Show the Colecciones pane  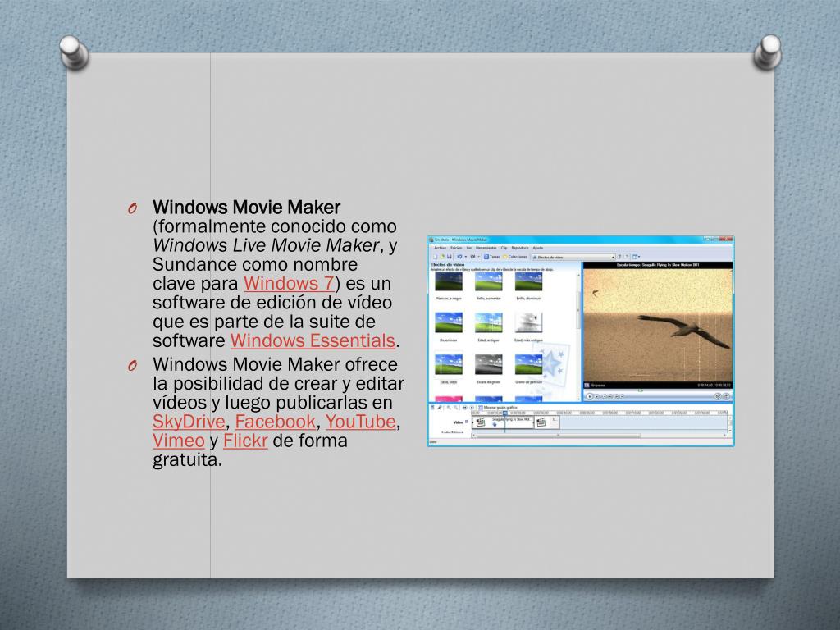coord(515,257)
